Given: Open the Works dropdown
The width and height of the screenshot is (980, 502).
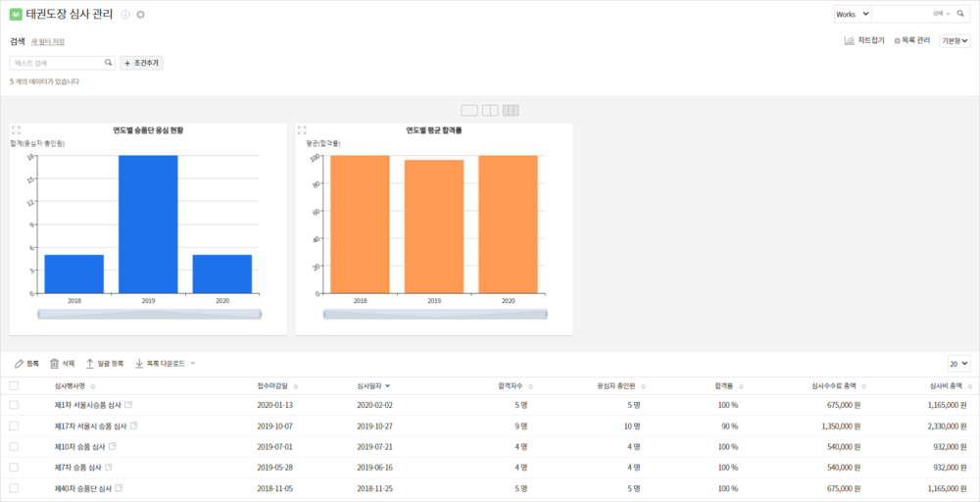Looking at the screenshot, I should pos(853,14).
